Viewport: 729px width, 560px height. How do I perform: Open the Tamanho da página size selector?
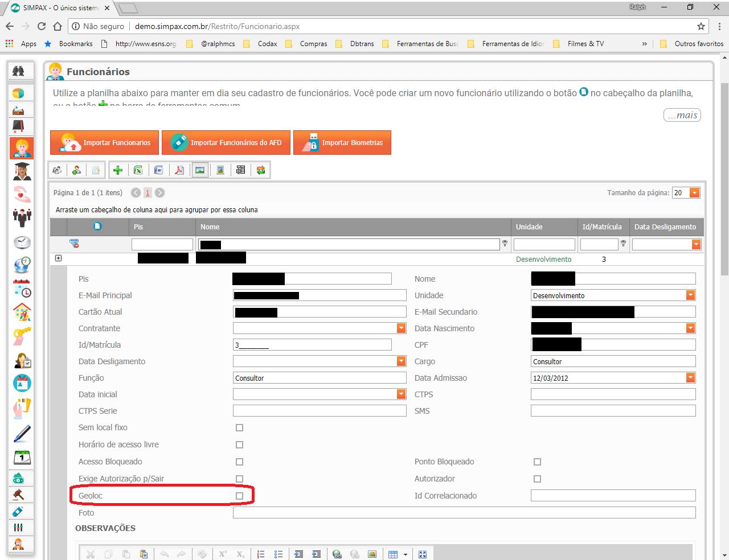695,192
